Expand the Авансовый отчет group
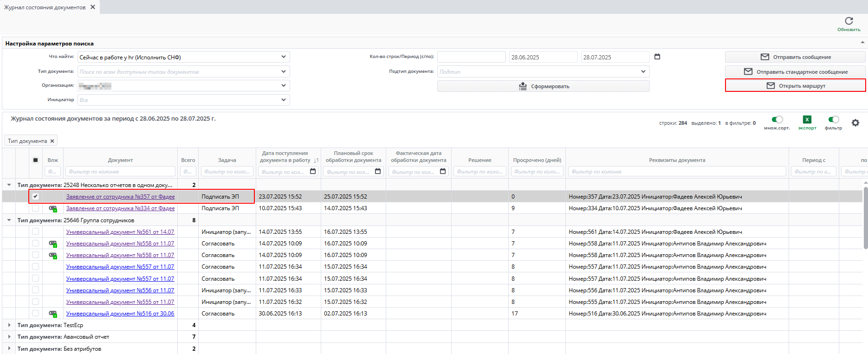Viewport: 868px width, 354px height. click(9, 337)
